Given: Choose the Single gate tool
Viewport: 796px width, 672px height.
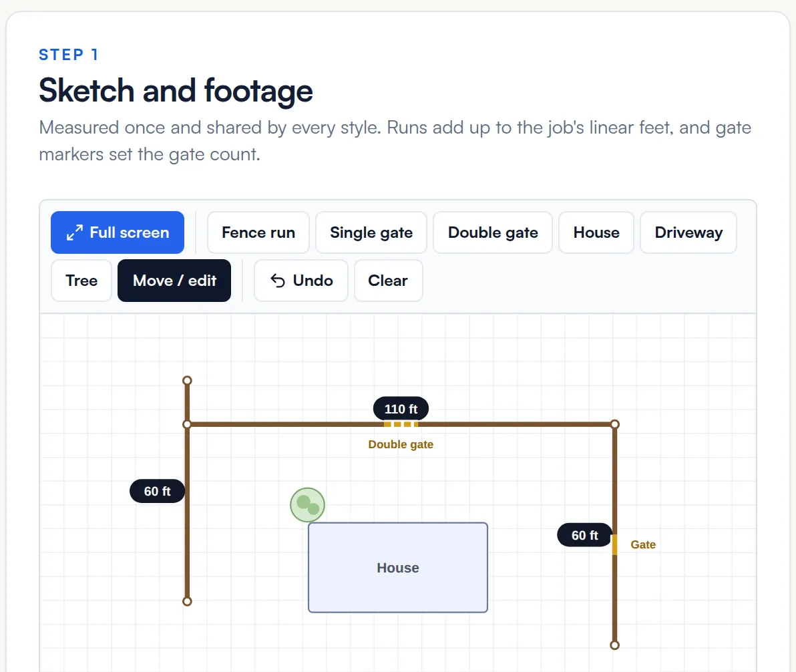Looking at the screenshot, I should click(371, 232).
